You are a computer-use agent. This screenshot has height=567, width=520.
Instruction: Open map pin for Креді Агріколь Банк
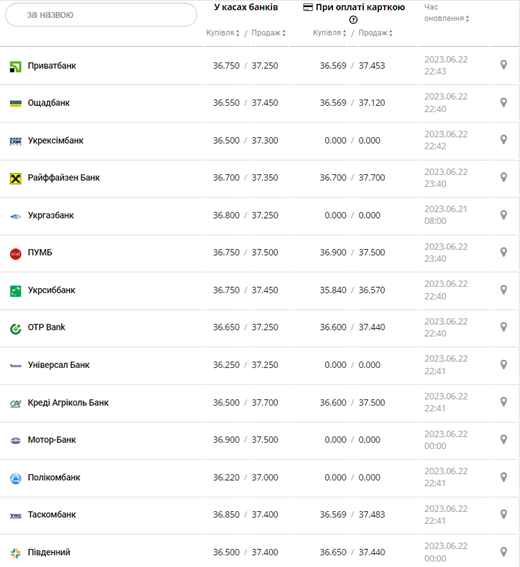(x=503, y=402)
